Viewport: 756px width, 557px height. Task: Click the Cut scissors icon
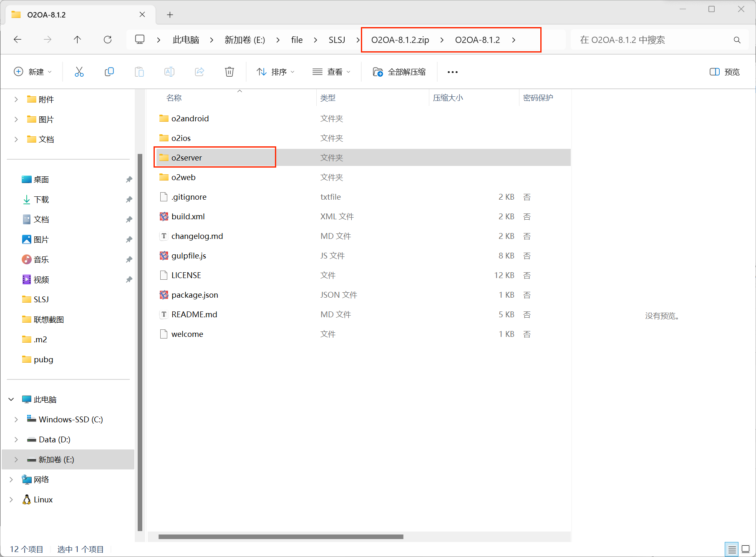tap(79, 72)
